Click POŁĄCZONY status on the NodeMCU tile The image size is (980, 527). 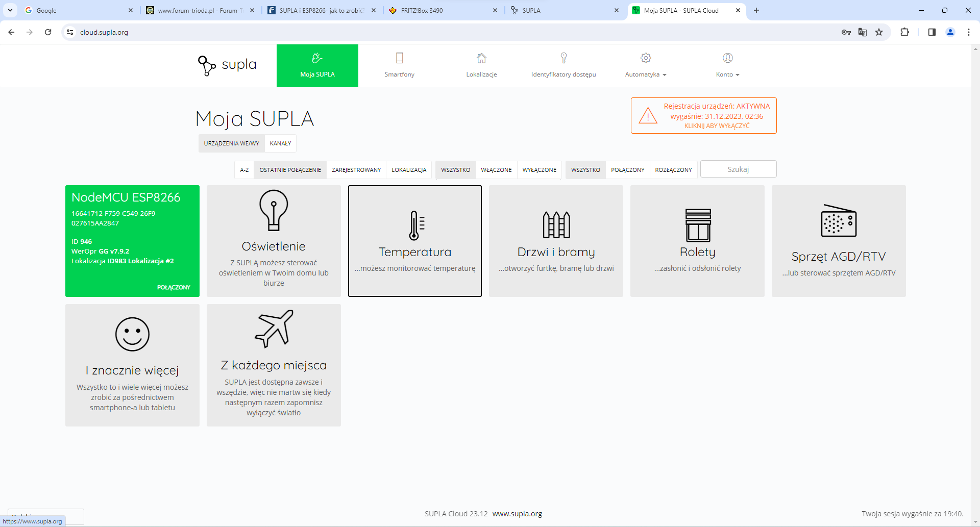point(174,288)
